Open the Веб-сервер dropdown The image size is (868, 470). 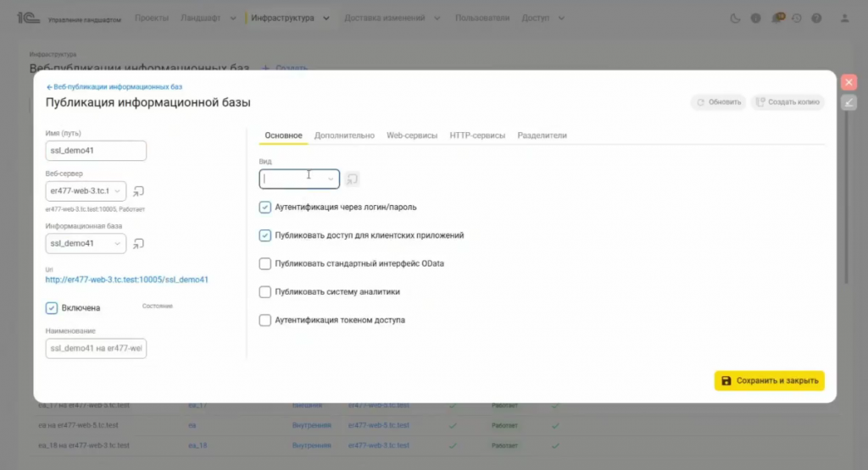coord(117,191)
